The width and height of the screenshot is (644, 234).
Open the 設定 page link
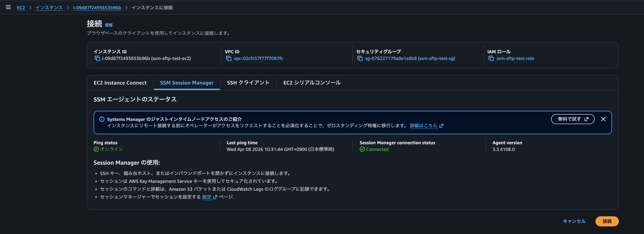pos(207,197)
